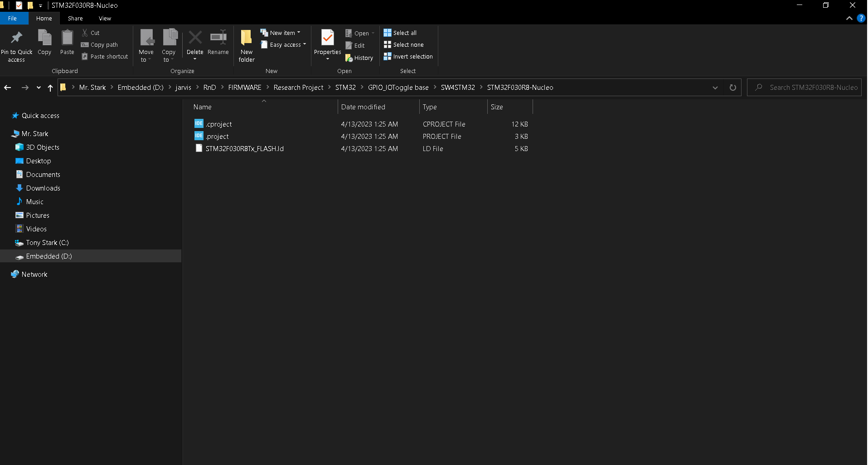Viewport: 868px width, 465px height.
Task: Click SW4STM32 breadcrumb segment
Action: click(458, 88)
